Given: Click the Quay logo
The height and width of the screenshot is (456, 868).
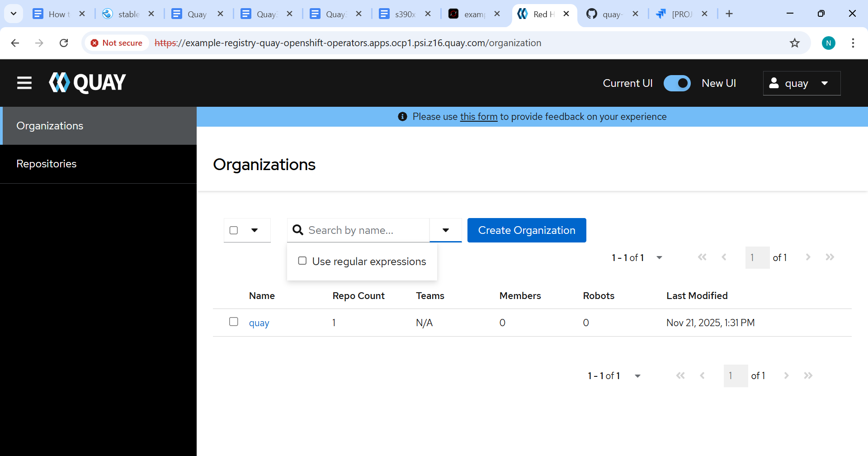Looking at the screenshot, I should pyautogui.click(x=87, y=83).
